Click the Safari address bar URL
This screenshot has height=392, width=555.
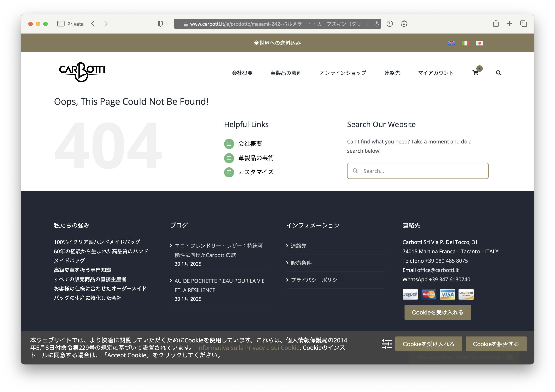point(277,24)
